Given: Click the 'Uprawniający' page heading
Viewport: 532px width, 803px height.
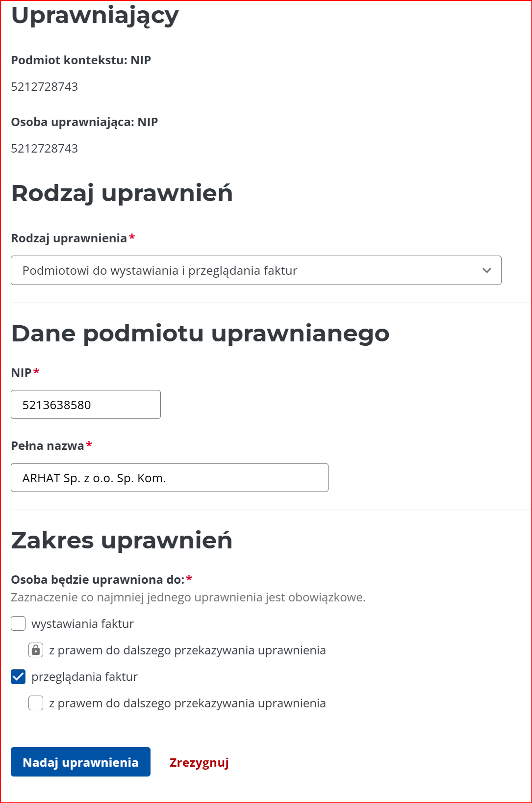Looking at the screenshot, I should click(95, 16).
